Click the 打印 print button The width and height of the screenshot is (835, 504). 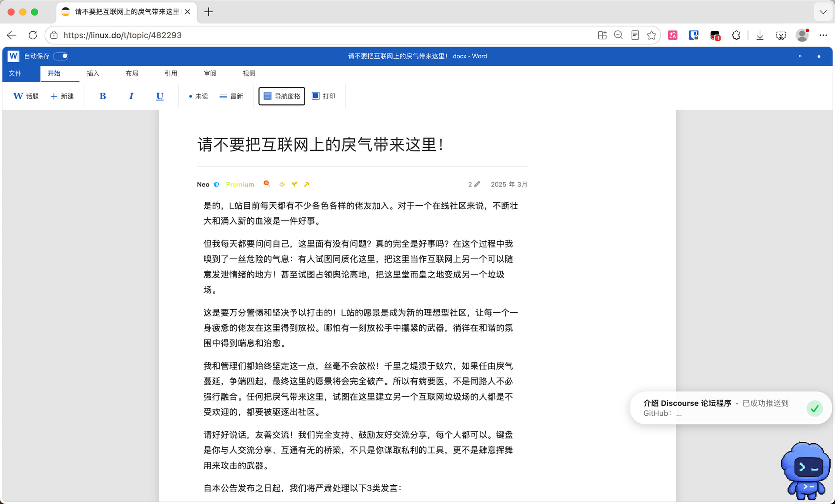tap(324, 96)
